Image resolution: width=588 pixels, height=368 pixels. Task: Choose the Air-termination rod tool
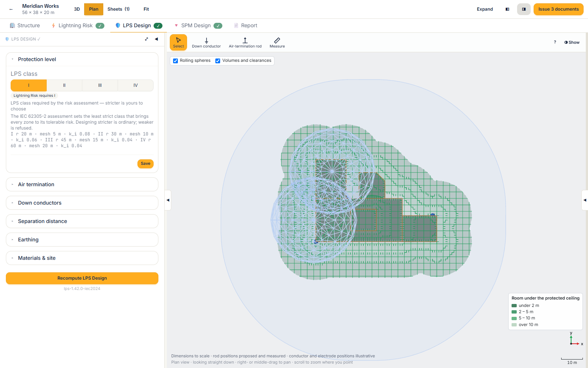(245, 42)
